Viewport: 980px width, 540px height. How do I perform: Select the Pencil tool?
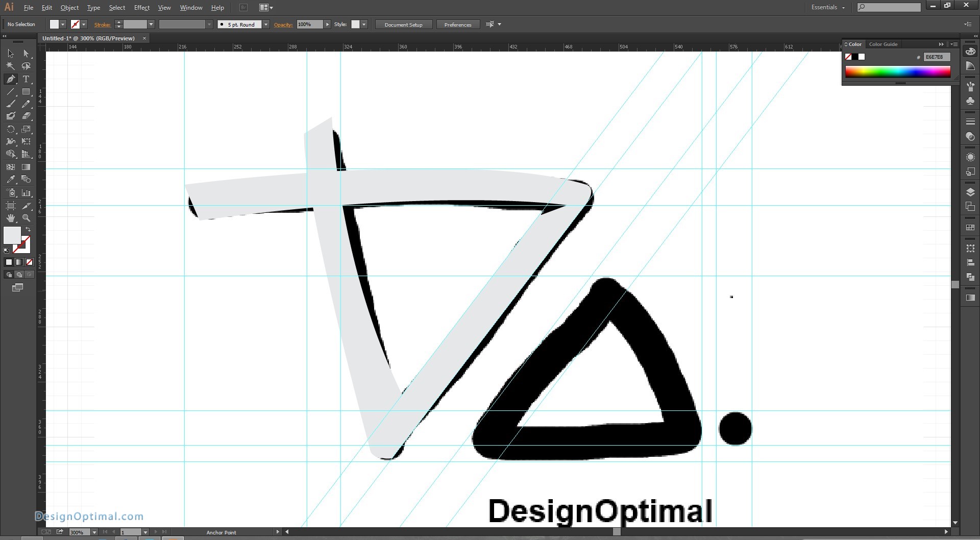[27, 104]
